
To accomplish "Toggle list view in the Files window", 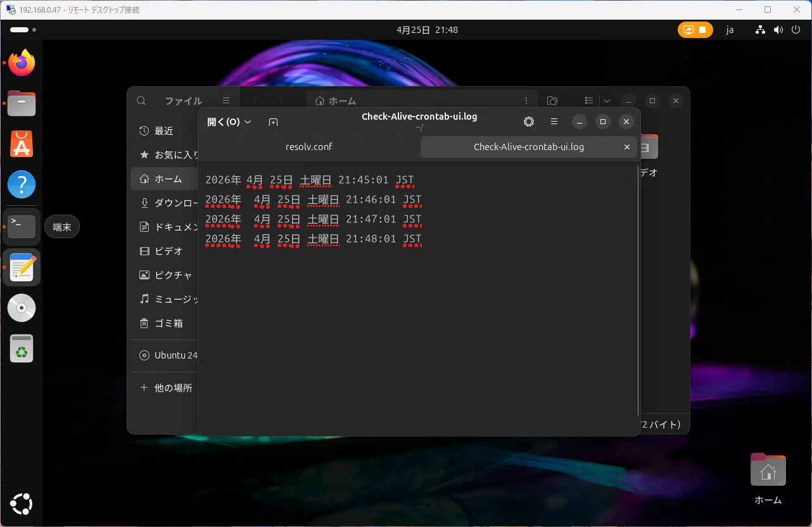I will (x=589, y=101).
